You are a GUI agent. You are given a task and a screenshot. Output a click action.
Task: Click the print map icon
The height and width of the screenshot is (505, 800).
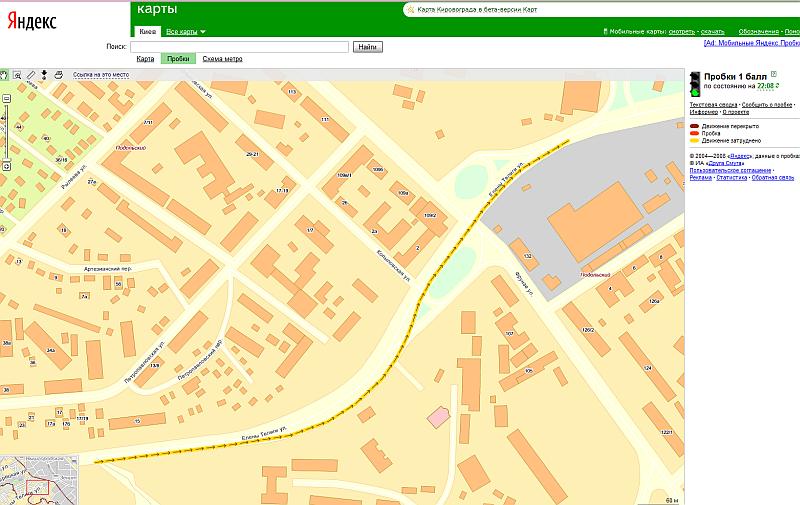click(x=58, y=75)
